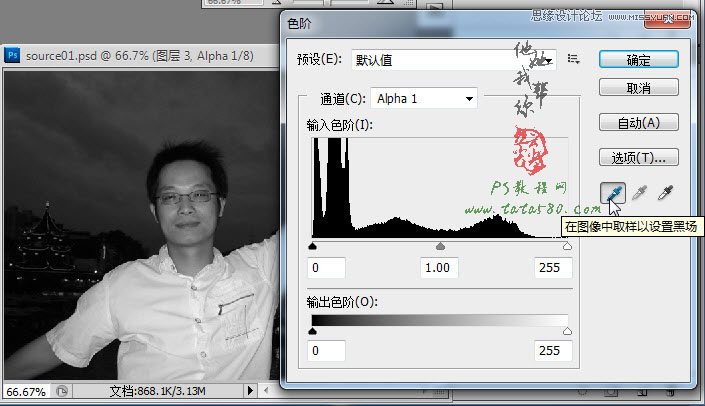The image size is (705, 406).
Task: Click the input black point slider
Action: click(x=312, y=246)
